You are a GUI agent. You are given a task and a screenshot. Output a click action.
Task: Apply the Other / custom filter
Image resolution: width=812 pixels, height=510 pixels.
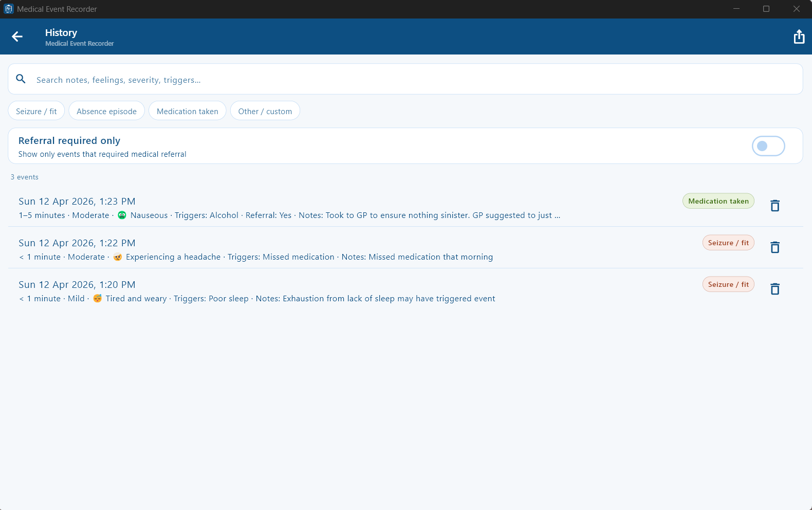(265, 111)
